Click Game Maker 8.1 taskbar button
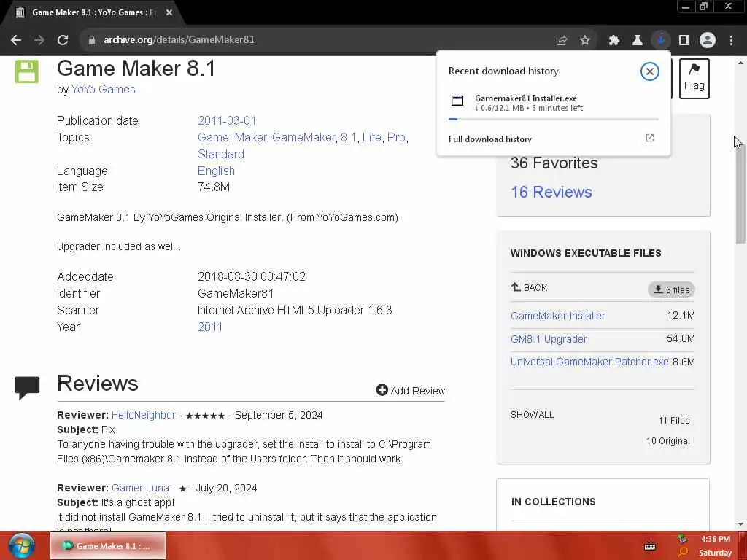Viewport: 747px width, 560px height. tap(108, 545)
